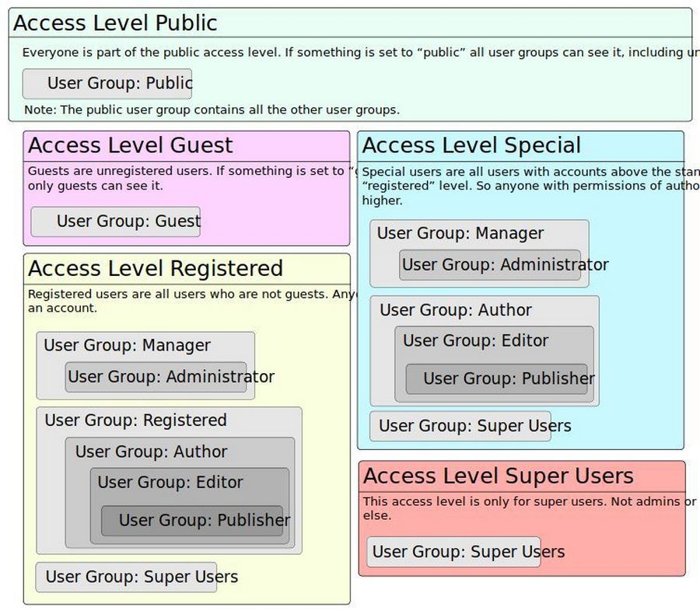
Task: Select Manager group under Access Level Registered
Action: pos(127,345)
